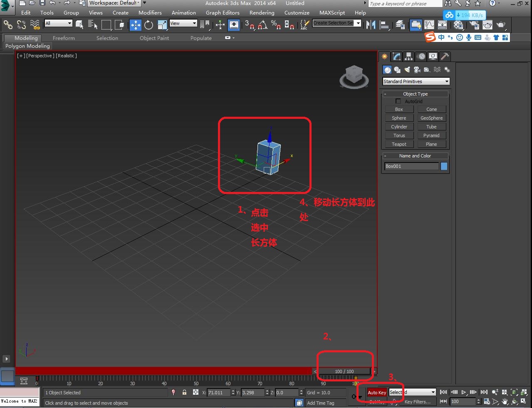Click the Box001 object name field

[412, 166]
